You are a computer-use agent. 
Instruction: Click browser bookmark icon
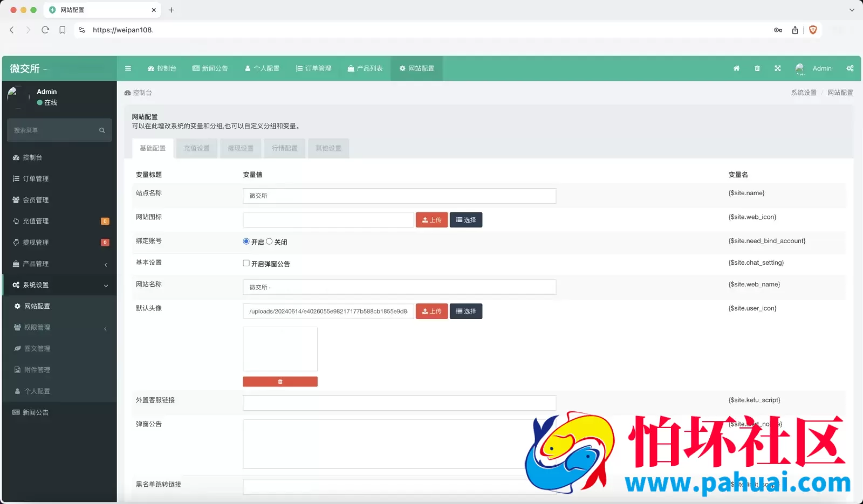click(x=63, y=30)
